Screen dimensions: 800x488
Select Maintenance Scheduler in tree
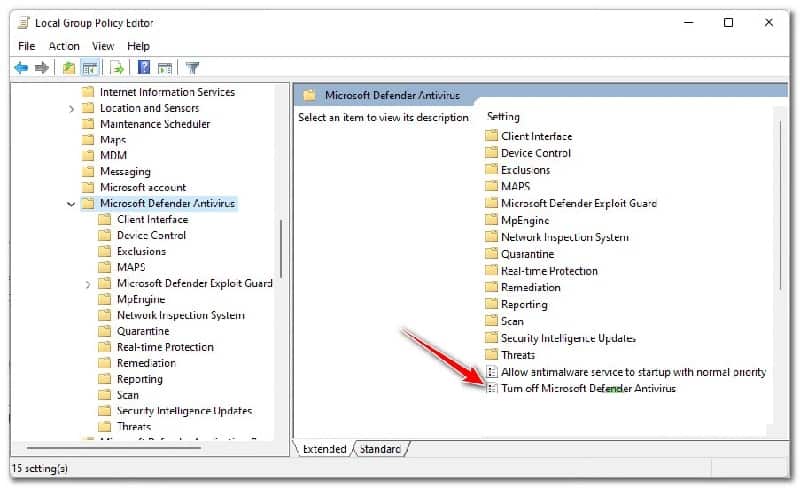pos(155,124)
